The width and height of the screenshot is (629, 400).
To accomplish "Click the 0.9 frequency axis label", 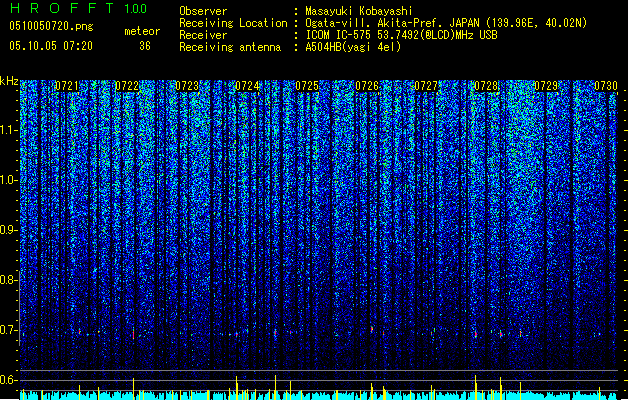I will [8, 230].
